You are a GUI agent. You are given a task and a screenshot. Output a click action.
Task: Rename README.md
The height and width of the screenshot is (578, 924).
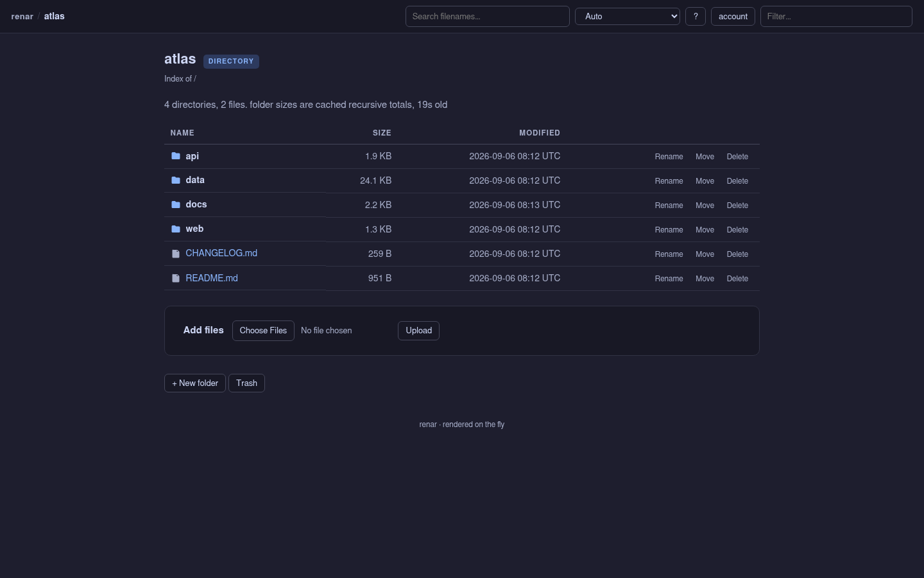point(669,279)
